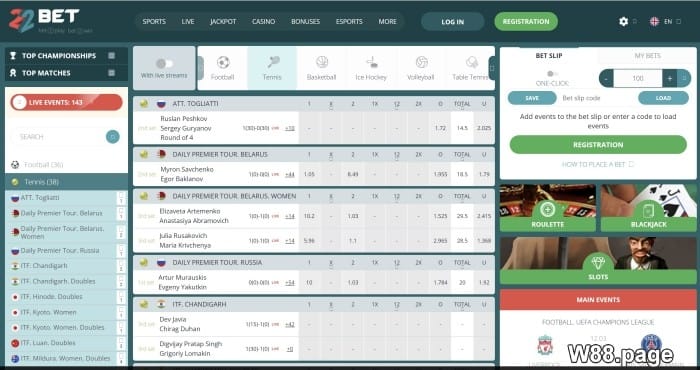Click the header REGISTRATION button
This screenshot has width=700, height=370.
526,21
